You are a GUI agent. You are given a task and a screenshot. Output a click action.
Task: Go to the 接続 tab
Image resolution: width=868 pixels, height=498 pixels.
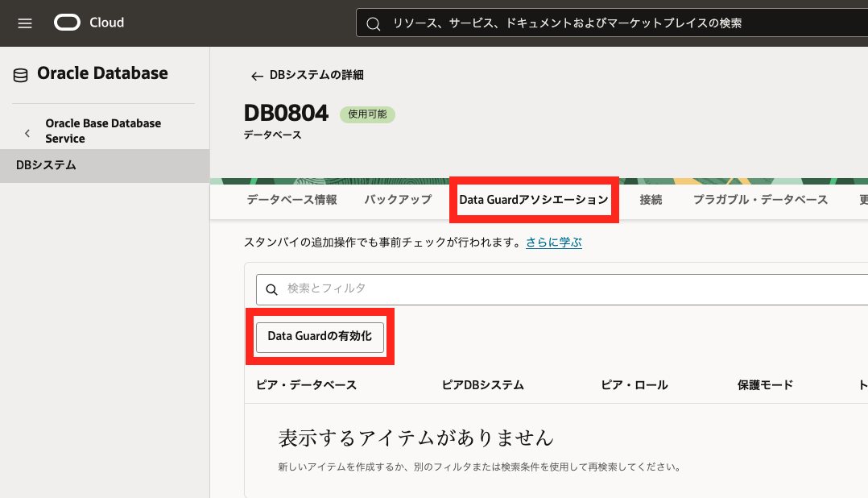pyautogui.click(x=651, y=200)
